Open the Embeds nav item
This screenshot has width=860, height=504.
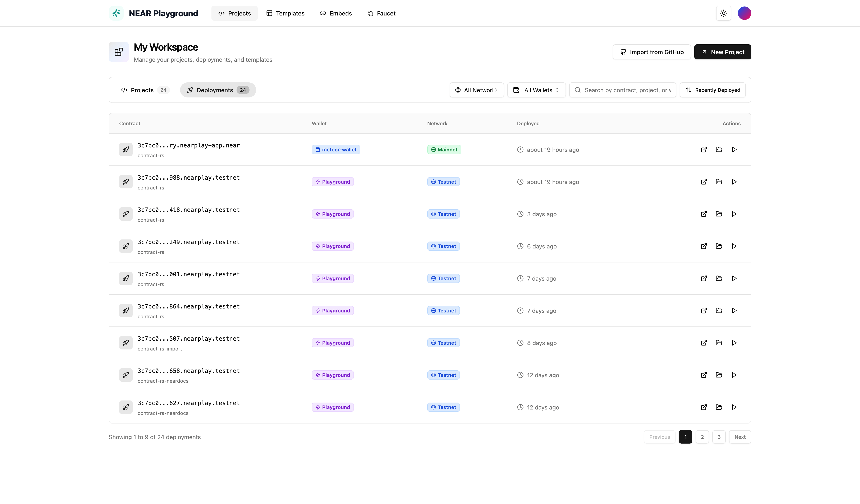point(336,13)
